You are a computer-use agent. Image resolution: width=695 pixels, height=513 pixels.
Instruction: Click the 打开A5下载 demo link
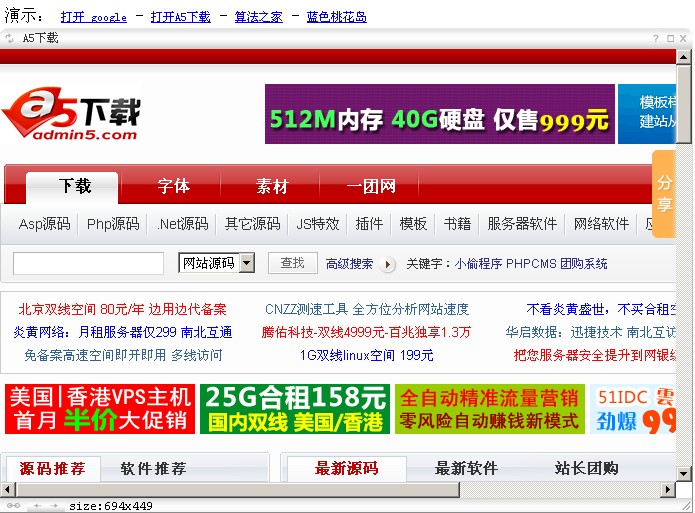[180, 17]
